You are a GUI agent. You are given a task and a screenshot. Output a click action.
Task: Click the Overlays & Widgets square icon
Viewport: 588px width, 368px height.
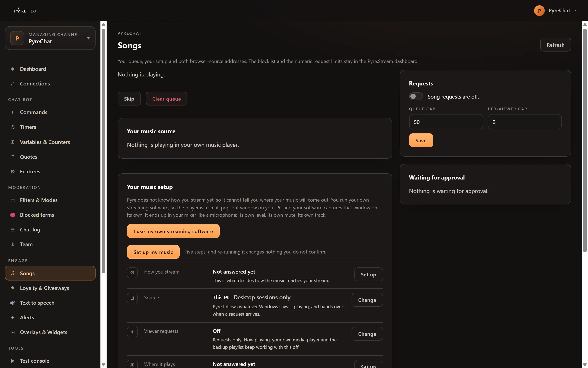(13, 332)
